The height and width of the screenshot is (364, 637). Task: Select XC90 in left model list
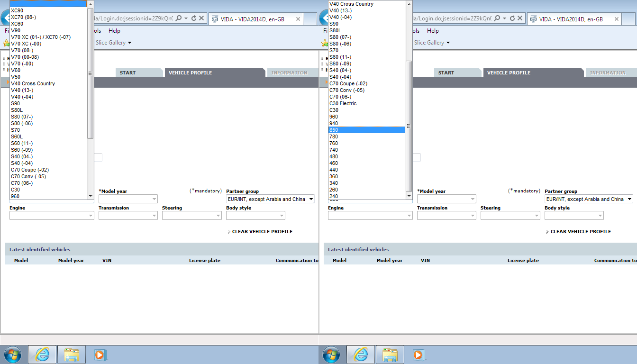48,10
